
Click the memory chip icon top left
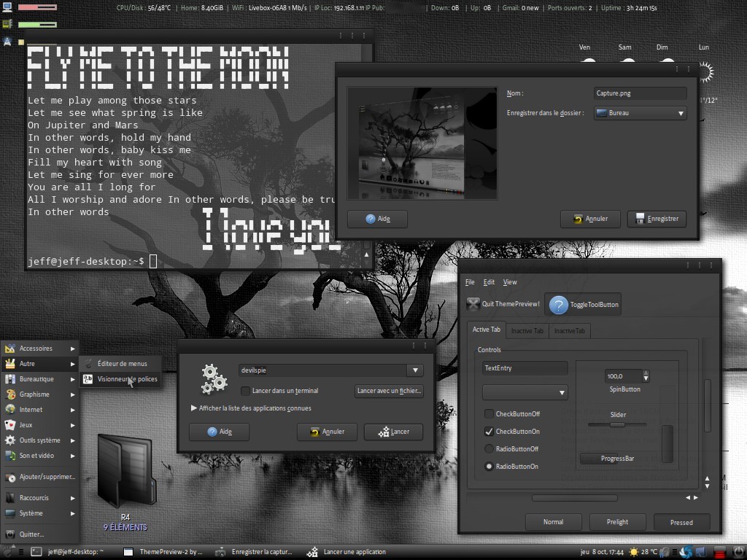click(x=7, y=24)
